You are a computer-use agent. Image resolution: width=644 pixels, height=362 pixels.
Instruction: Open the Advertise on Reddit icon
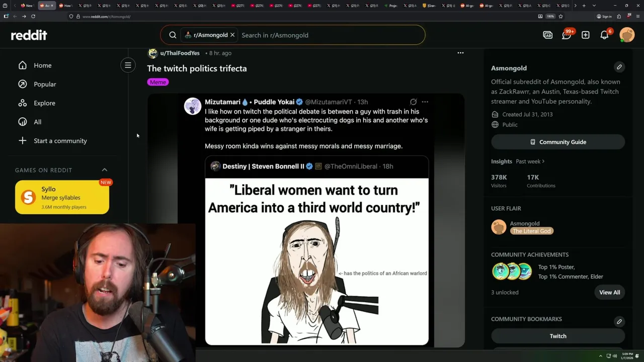(547, 35)
